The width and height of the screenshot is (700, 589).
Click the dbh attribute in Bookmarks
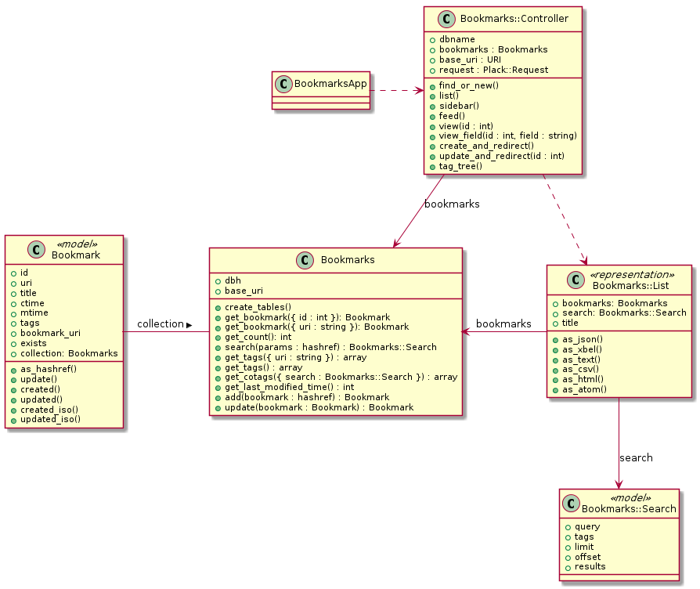click(x=233, y=281)
